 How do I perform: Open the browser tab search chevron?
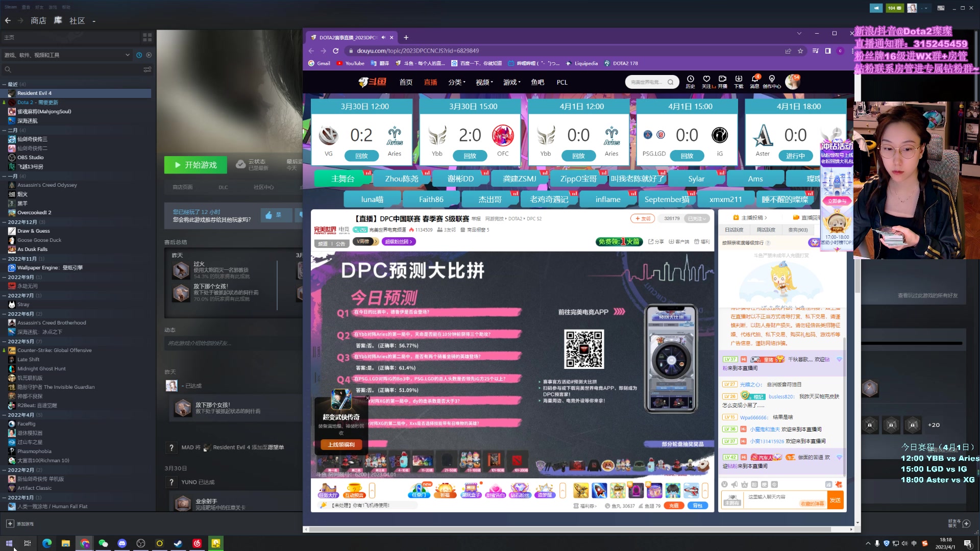[x=799, y=34]
